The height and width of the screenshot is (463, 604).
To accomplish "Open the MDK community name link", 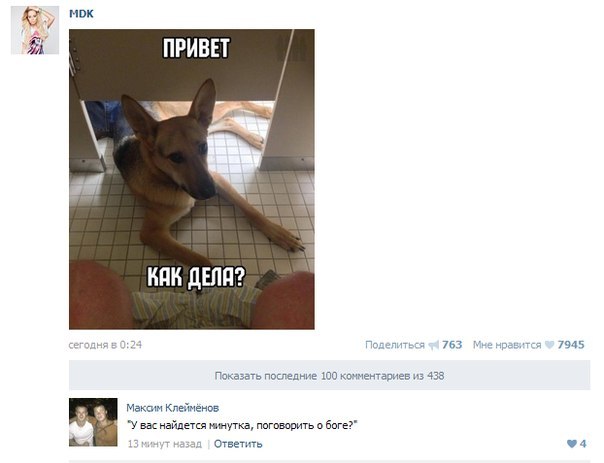I will [81, 14].
